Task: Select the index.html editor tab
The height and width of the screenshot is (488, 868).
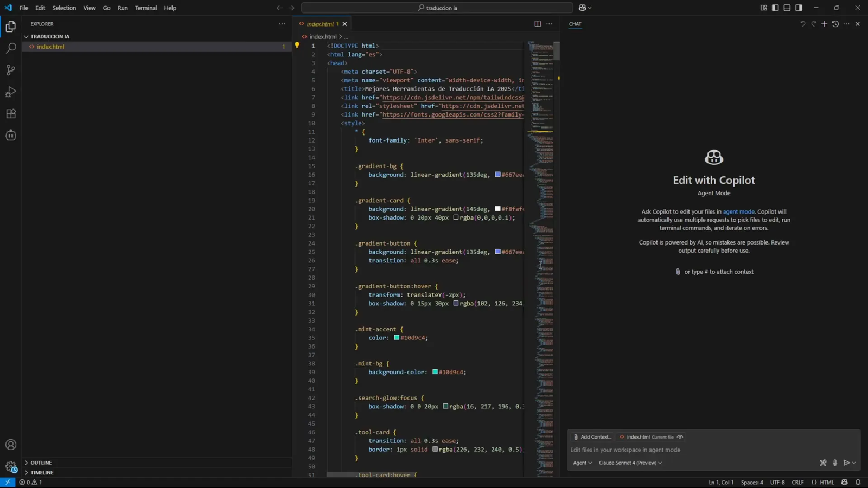Action: [320, 24]
